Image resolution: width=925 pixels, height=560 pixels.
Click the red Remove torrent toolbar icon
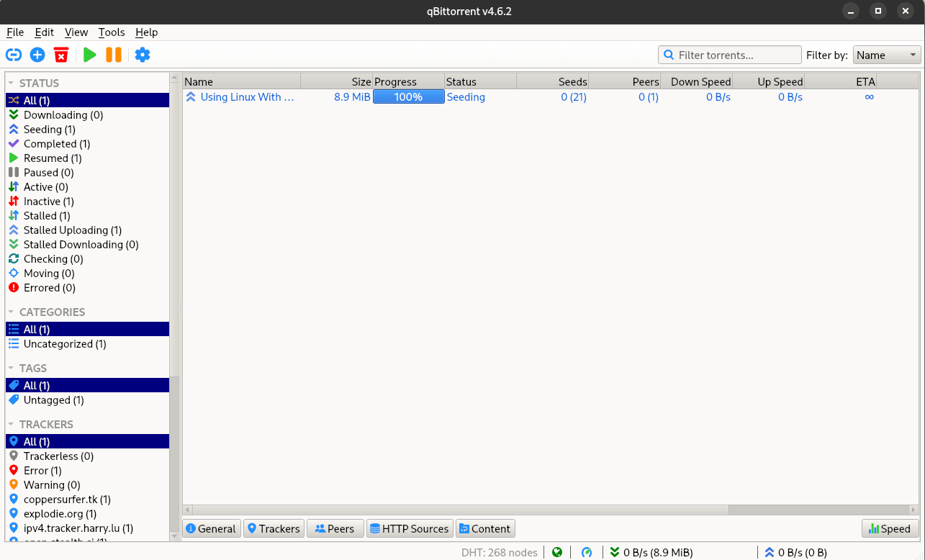(61, 55)
